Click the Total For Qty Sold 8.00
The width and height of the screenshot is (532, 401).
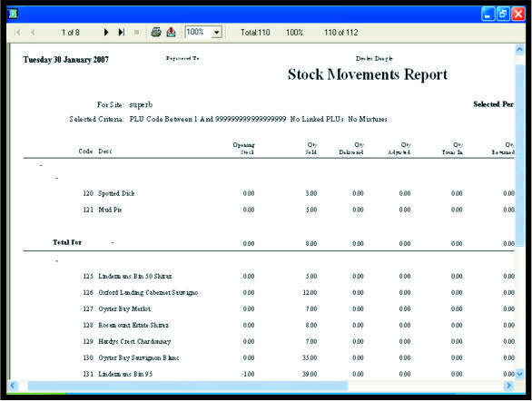(x=311, y=243)
